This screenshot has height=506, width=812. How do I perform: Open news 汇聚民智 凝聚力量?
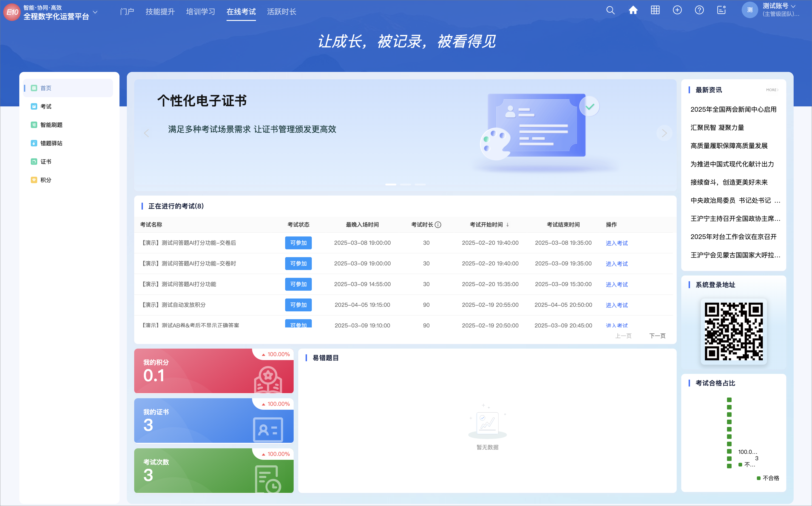(x=717, y=128)
